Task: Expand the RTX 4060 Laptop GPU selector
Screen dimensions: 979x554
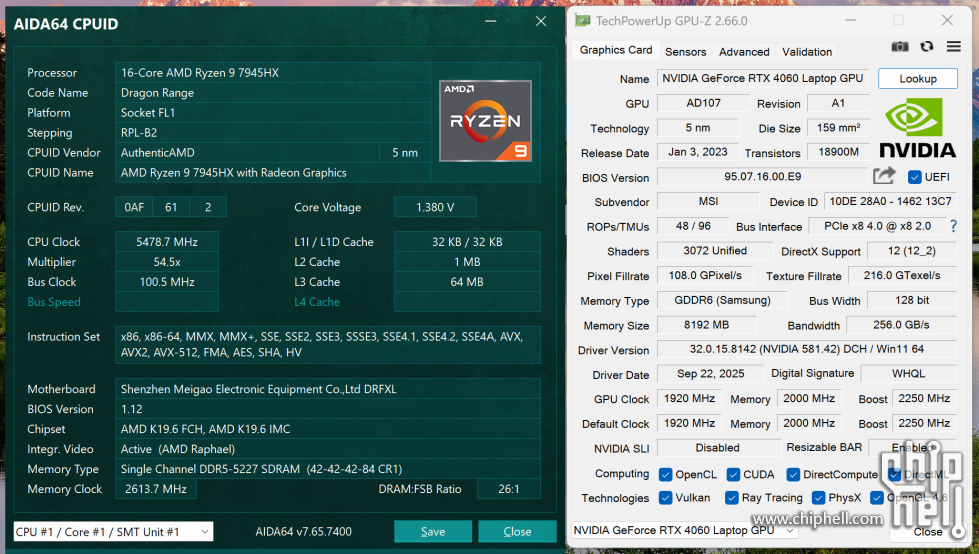Action: click(x=683, y=530)
